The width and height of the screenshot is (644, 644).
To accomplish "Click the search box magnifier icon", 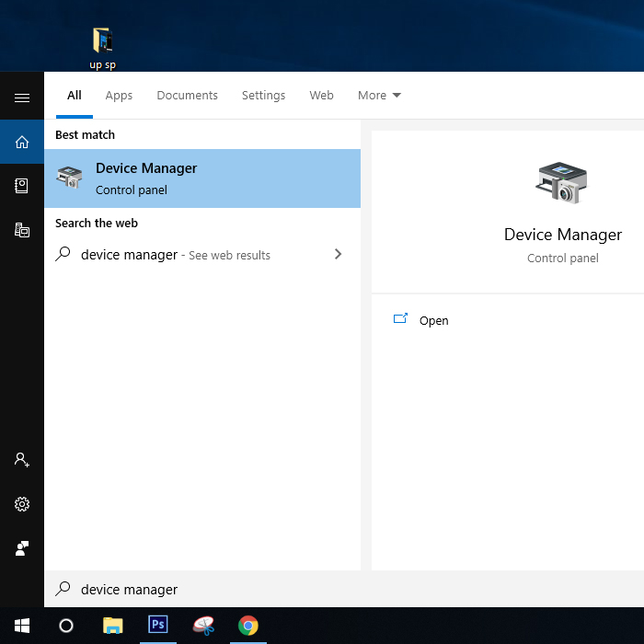I will 63,589.
